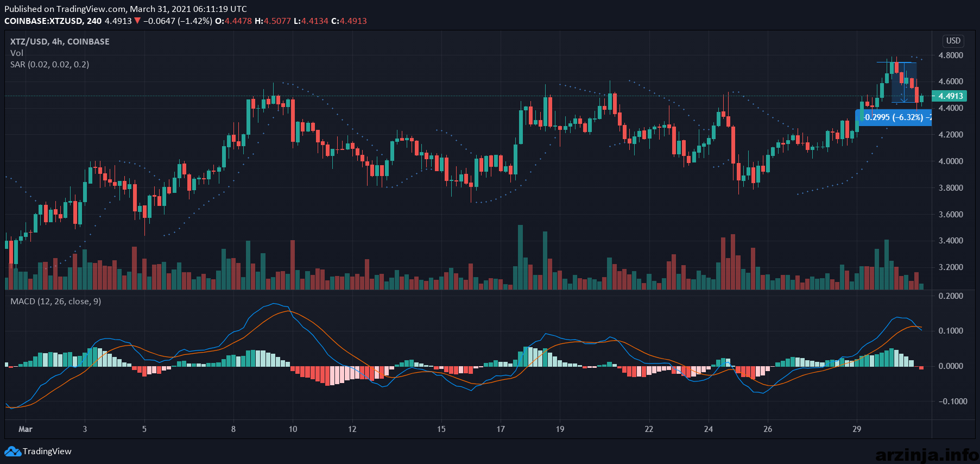This screenshot has height=464, width=980.
Task: Select the Vol indicator label
Action: (17, 53)
